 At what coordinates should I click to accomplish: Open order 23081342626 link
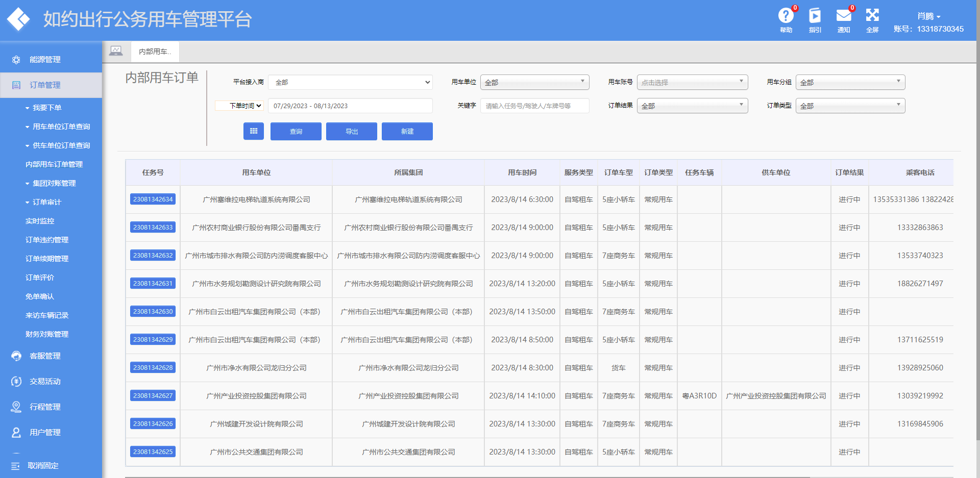pos(153,423)
